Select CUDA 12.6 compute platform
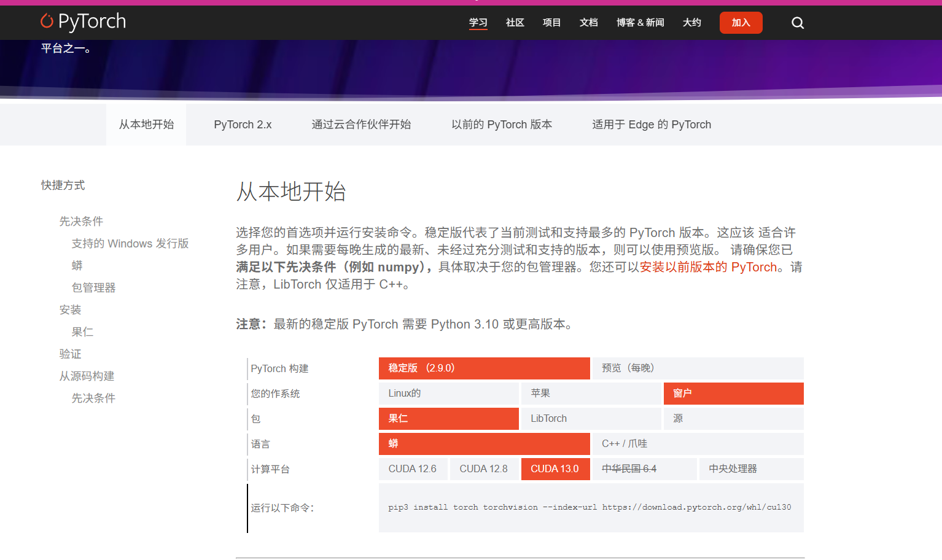The width and height of the screenshot is (942, 560). point(413,469)
